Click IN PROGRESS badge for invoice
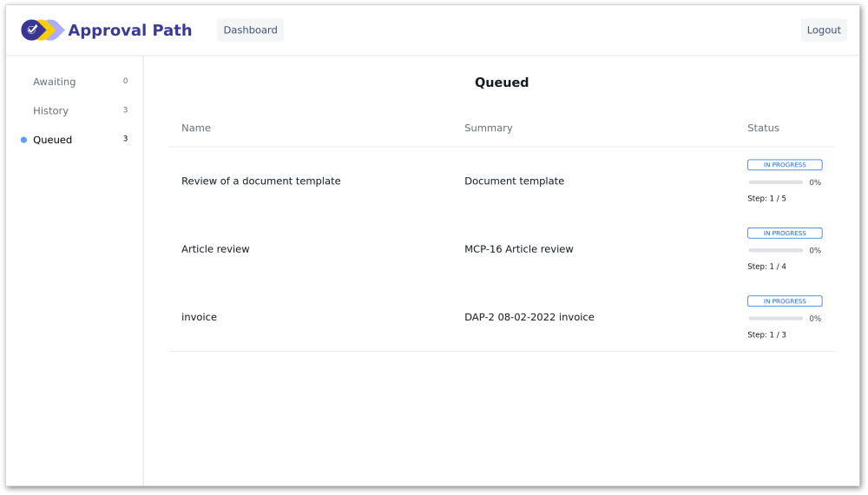This screenshot has height=495, width=868. click(785, 301)
